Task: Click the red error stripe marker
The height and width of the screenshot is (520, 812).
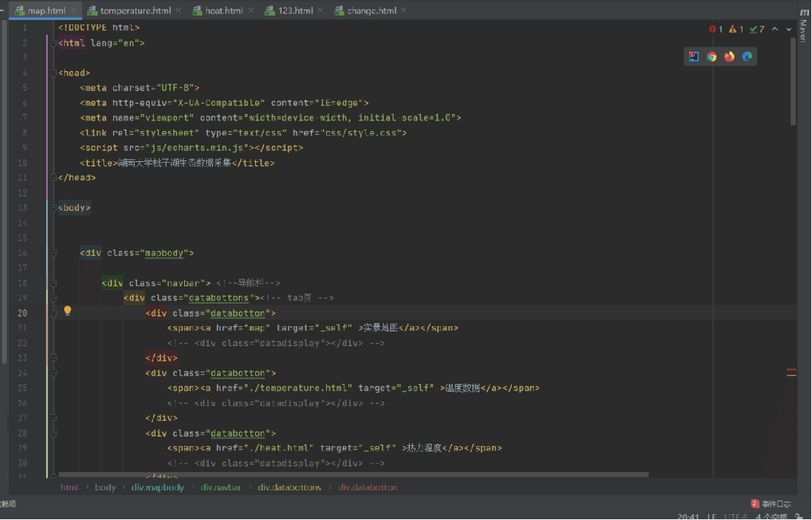Action: [x=791, y=370]
